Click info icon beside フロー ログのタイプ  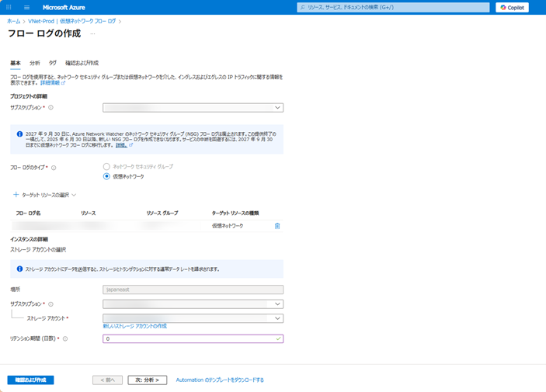point(54,167)
